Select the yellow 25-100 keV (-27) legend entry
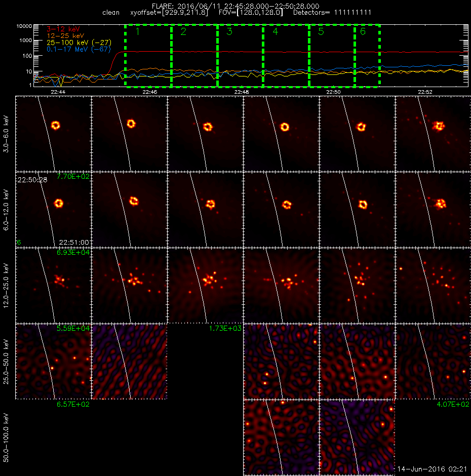 coord(79,43)
